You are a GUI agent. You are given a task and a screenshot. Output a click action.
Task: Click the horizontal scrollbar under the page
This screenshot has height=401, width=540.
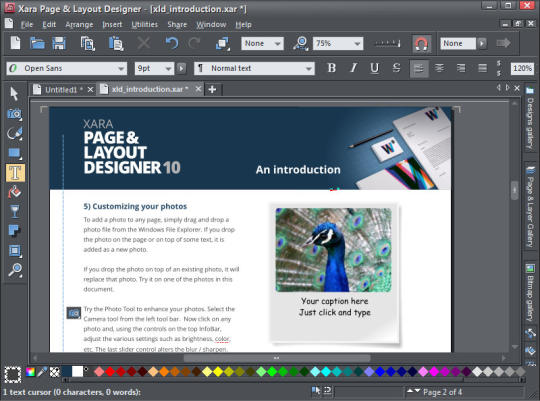click(277, 358)
